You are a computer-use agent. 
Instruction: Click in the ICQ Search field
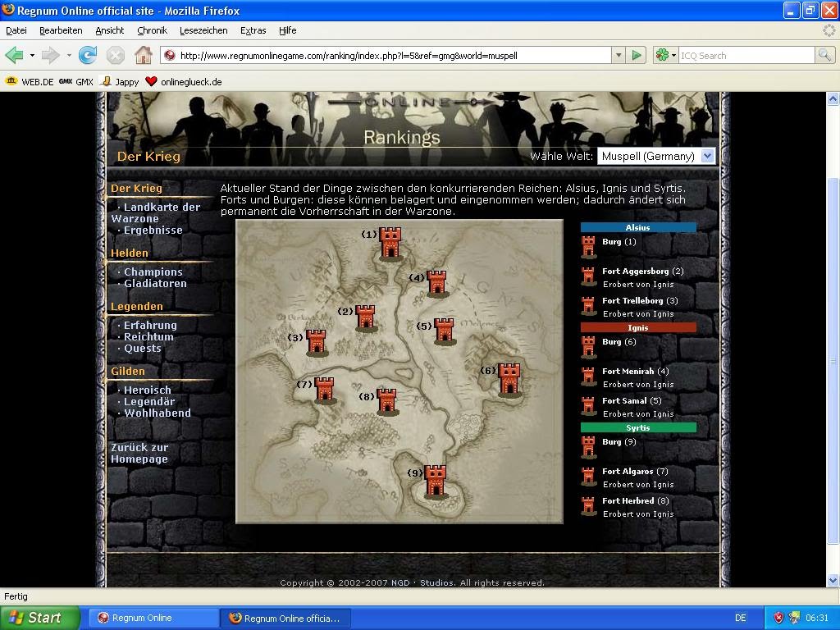click(746, 55)
